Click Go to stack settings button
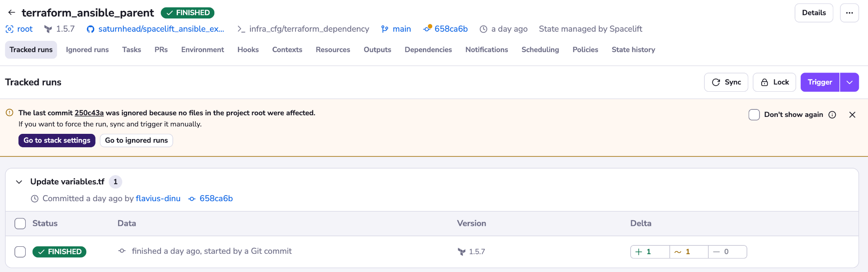Screen dimensions: 868x272 [57, 140]
